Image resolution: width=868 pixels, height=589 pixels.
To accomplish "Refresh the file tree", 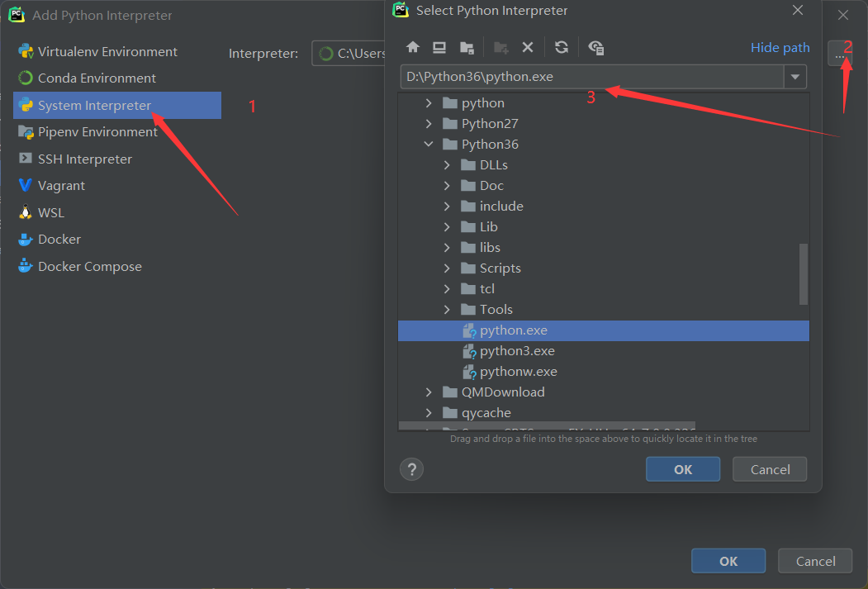I will click(x=562, y=48).
